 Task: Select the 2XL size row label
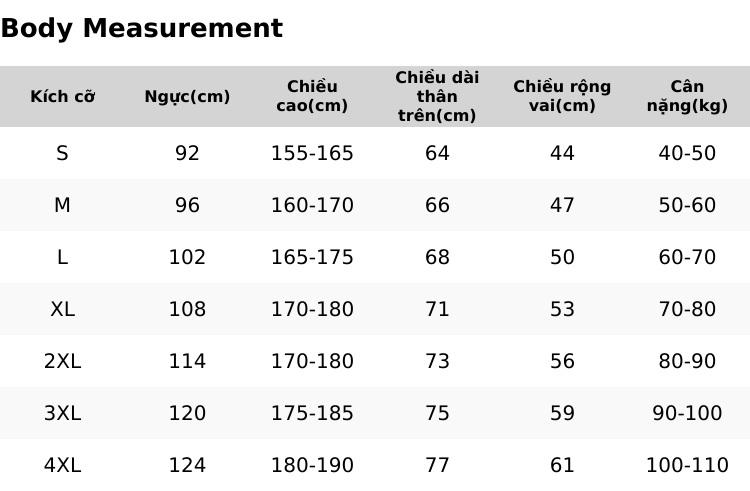(62, 361)
